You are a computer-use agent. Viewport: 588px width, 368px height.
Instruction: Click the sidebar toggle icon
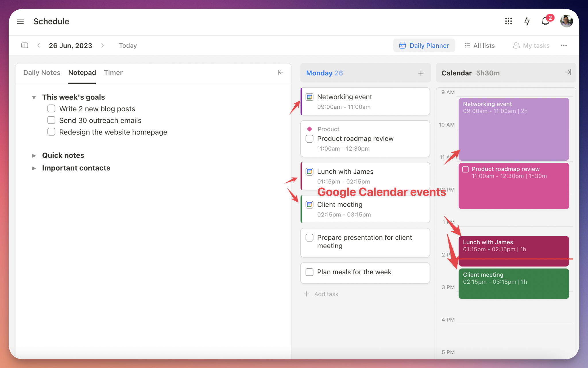25,45
